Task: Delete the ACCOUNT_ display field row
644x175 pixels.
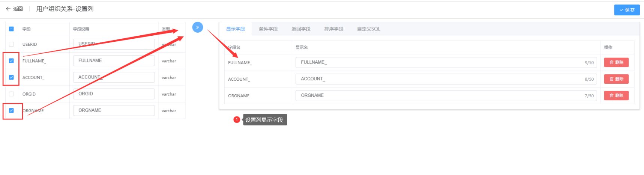Action: (616, 79)
